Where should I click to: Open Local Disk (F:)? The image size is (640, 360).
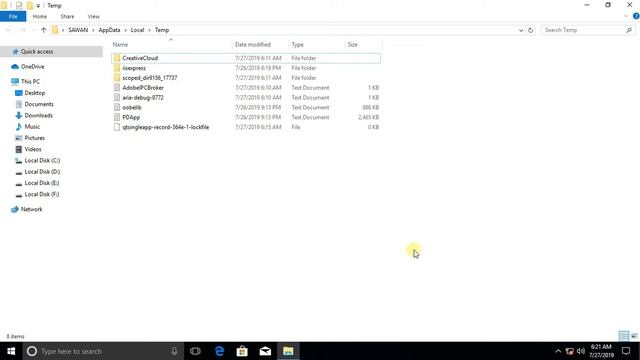pyautogui.click(x=42, y=194)
